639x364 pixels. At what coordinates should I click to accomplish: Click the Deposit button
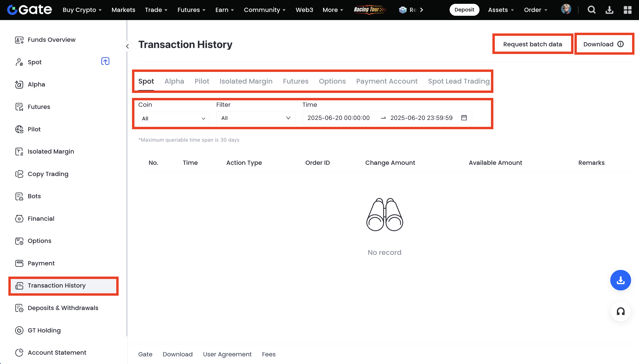click(464, 10)
